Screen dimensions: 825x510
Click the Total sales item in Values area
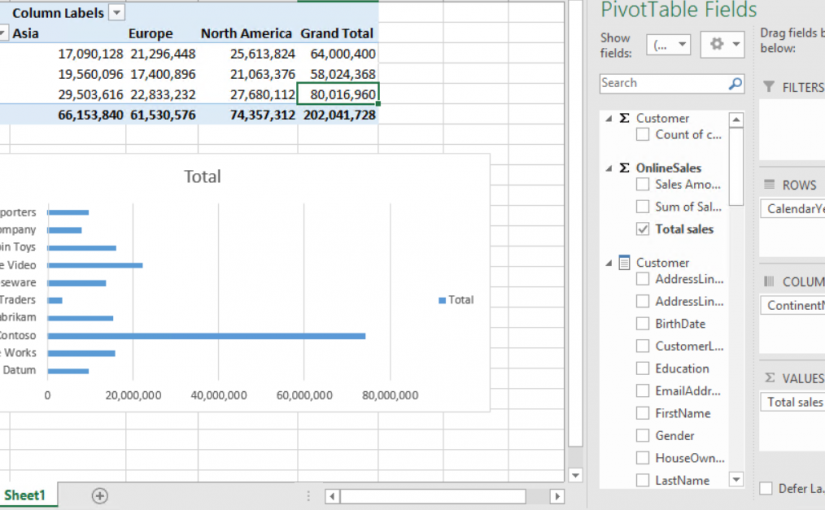click(794, 402)
